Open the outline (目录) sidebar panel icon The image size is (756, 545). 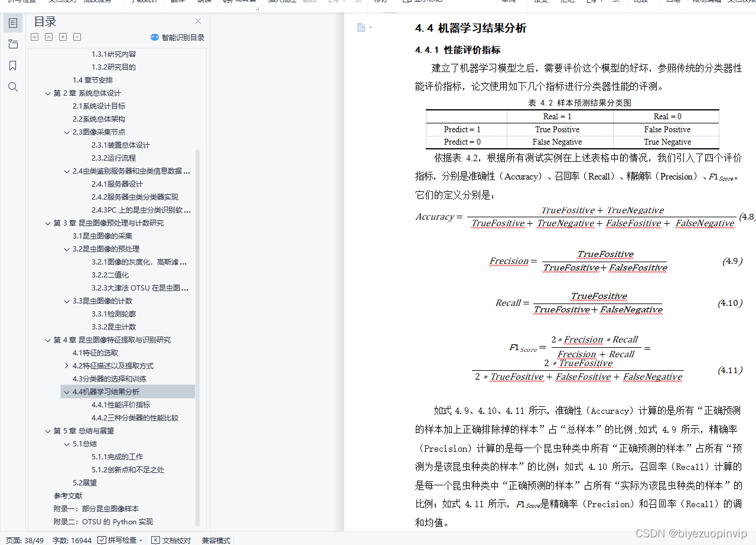tap(13, 23)
